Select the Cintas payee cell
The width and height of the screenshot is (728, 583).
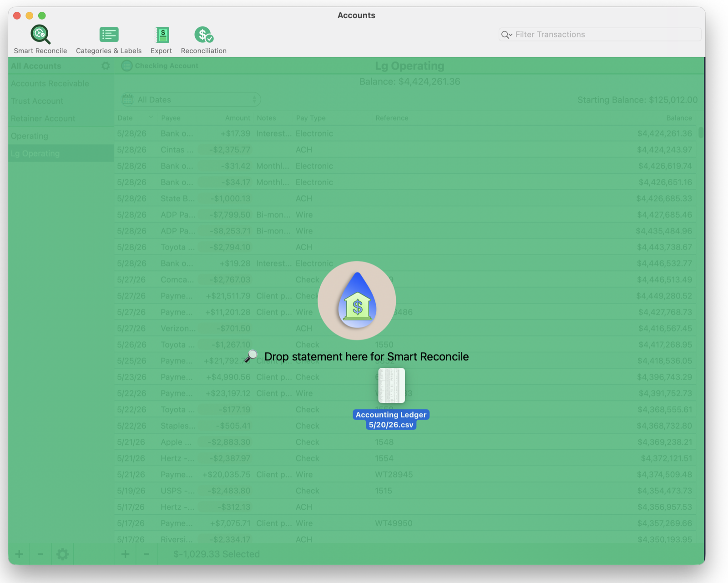(177, 150)
